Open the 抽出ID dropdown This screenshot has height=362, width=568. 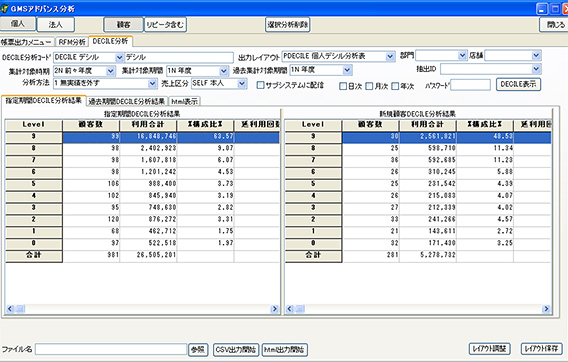coord(536,69)
